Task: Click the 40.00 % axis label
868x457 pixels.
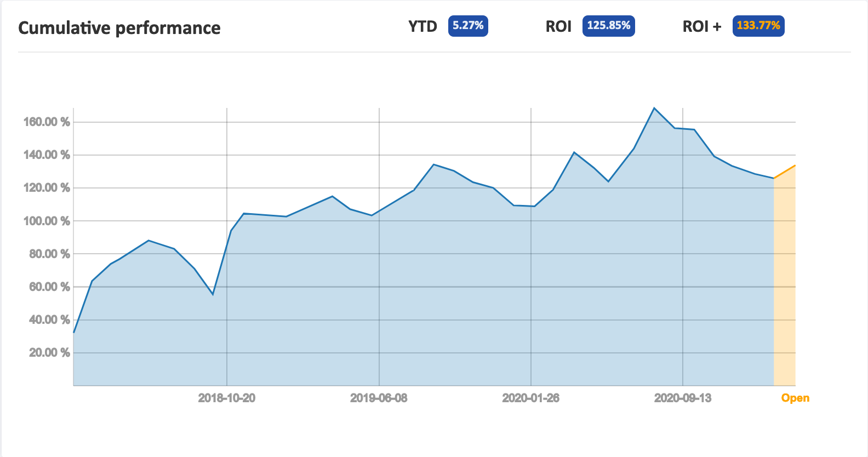Action: pyautogui.click(x=49, y=319)
